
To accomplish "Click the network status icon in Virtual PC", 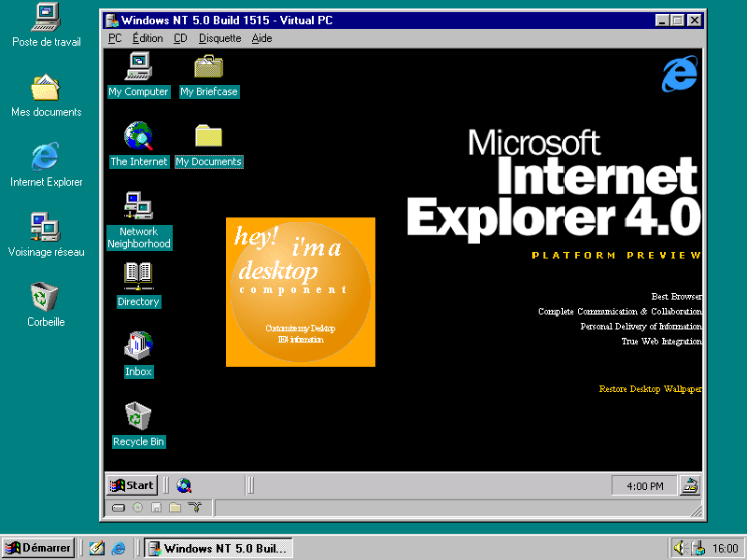I will pos(195,508).
